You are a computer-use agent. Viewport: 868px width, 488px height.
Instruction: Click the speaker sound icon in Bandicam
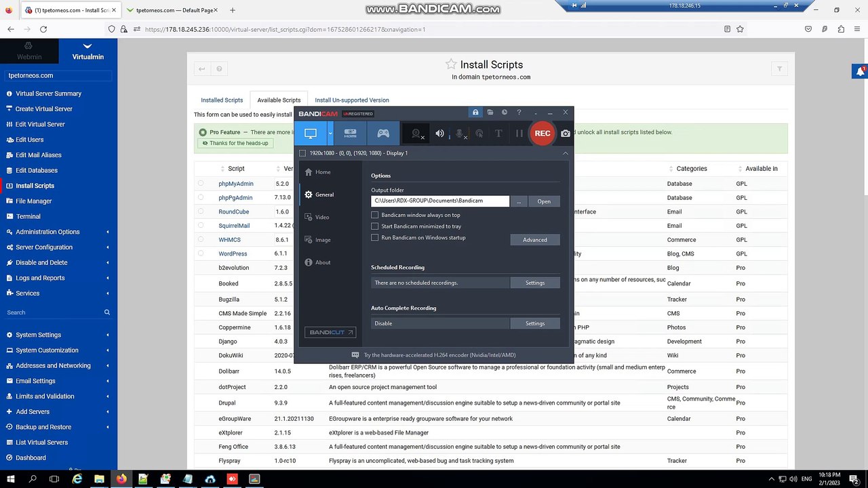click(x=439, y=134)
